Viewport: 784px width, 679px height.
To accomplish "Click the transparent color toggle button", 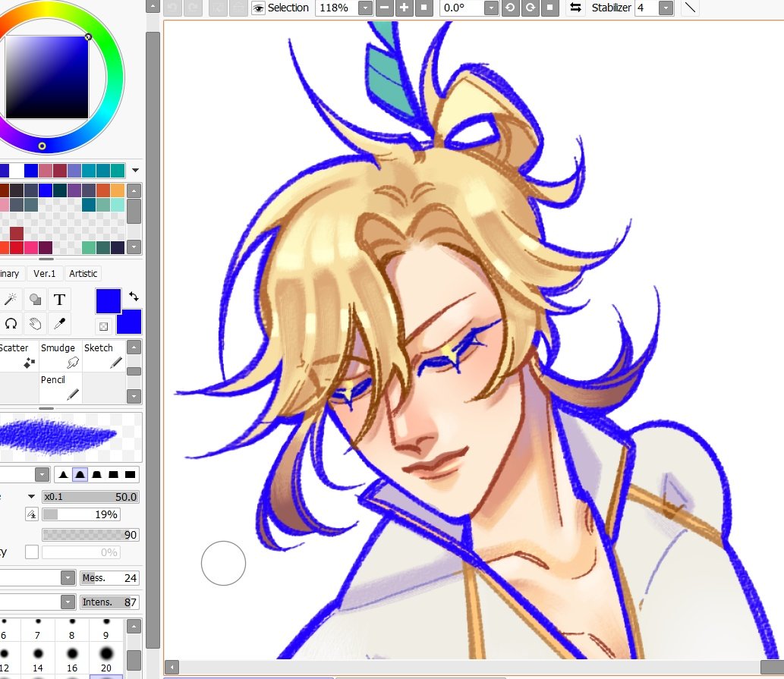I will click(103, 326).
